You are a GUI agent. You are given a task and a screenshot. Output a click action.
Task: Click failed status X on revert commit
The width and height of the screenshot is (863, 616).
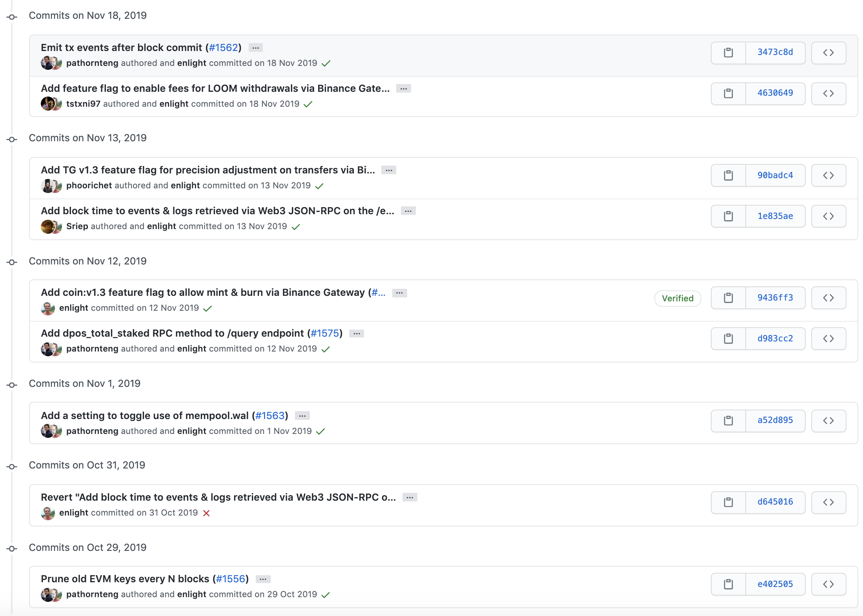coord(206,513)
